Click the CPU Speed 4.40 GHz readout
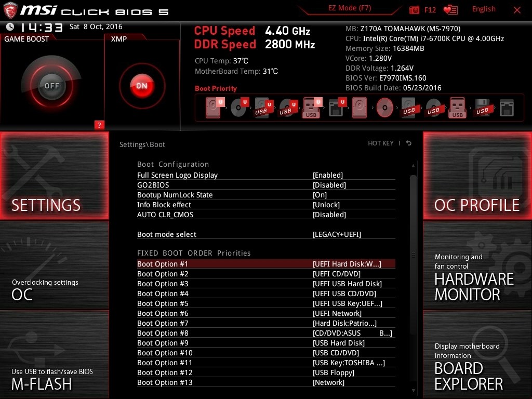 point(252,31)
